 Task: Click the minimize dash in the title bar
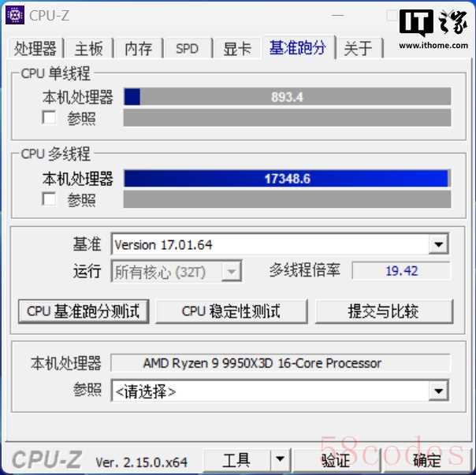coord(337,15)
